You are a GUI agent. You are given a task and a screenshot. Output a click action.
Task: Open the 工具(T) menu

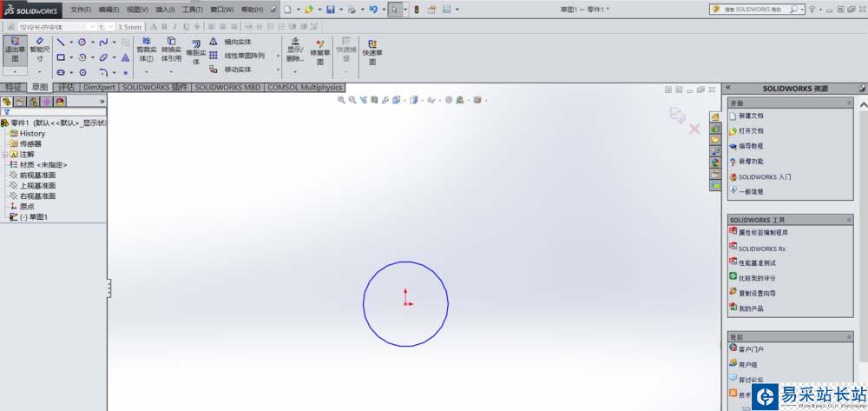coord(193,10)
